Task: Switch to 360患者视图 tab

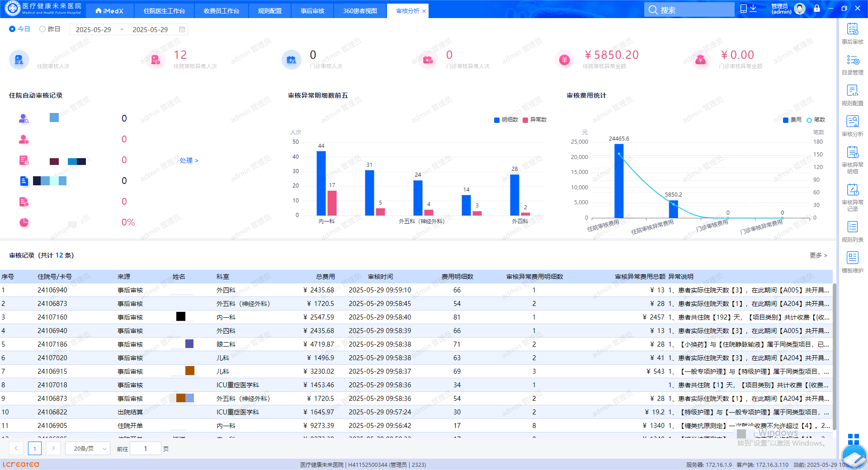Action: click(x=360, y=11)
